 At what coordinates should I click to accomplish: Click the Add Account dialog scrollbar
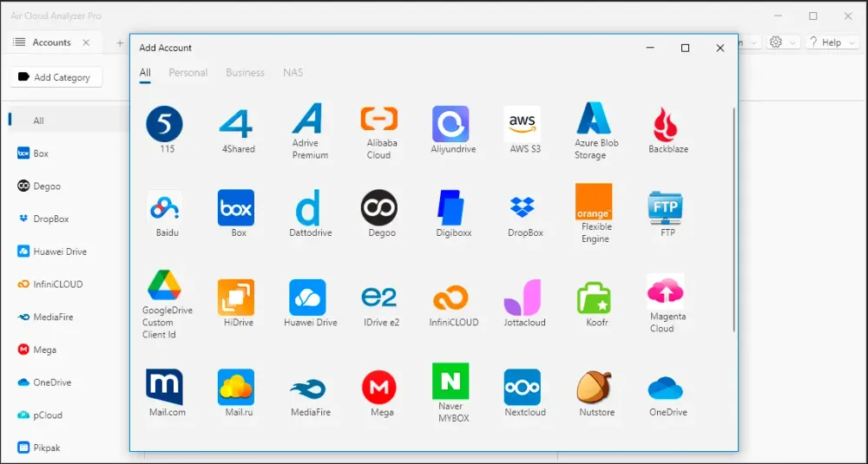[734, 219]
